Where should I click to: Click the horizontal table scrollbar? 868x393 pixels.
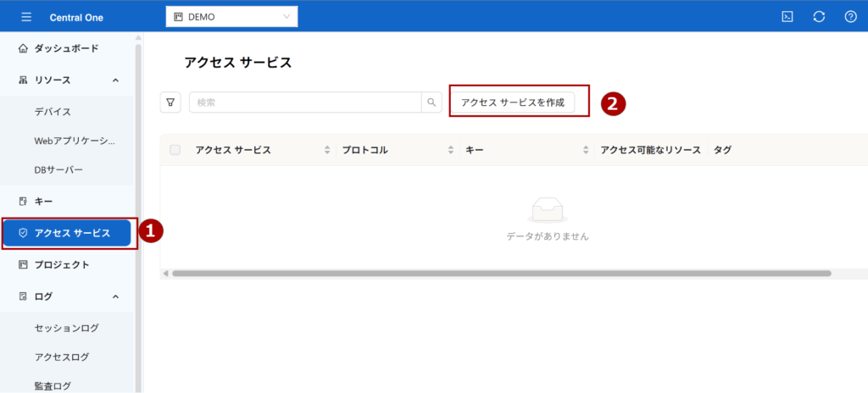[500, 274]
